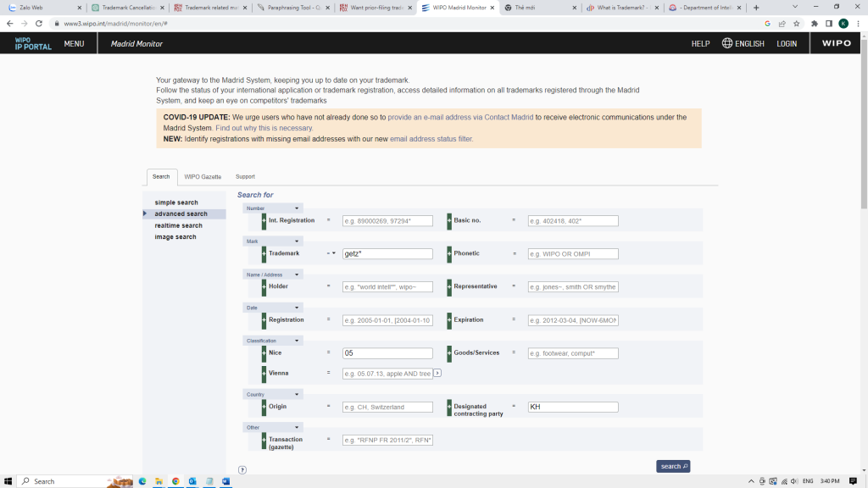Reload the page using the refresh icon

pos(37,24)
